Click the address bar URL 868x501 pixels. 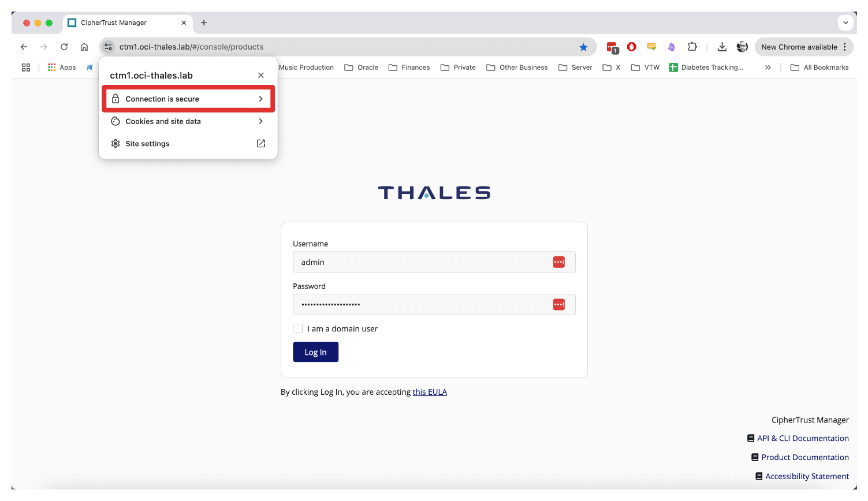(x=191, y=47)
